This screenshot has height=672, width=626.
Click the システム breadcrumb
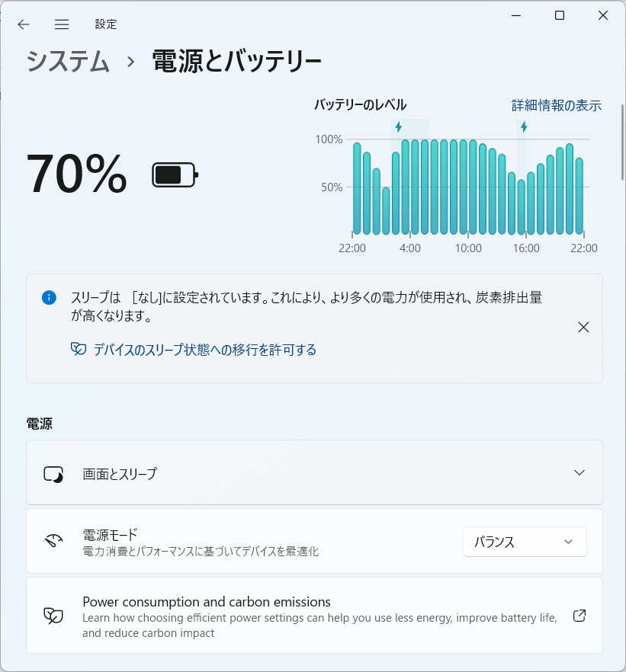pos(68,61)
